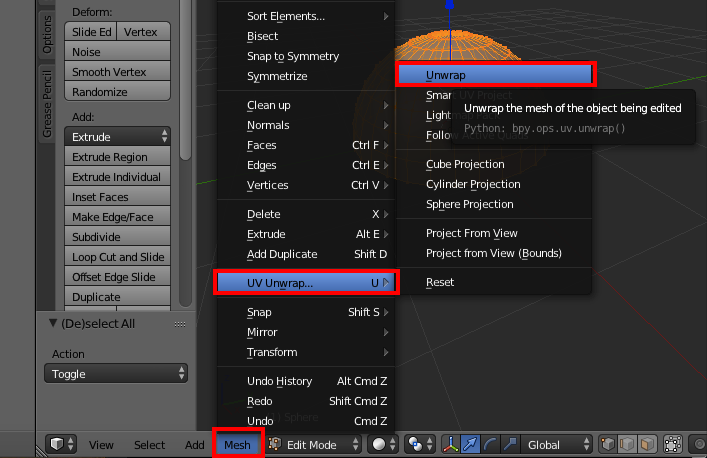
Task: Toggle the 3D manipulator axes icon
Action: click(450, 444)
